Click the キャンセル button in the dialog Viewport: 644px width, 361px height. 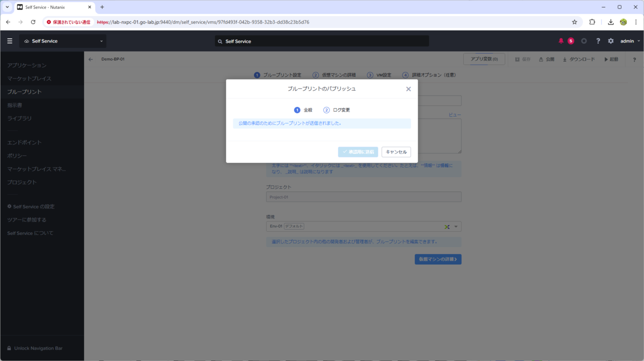coord(396,152)
